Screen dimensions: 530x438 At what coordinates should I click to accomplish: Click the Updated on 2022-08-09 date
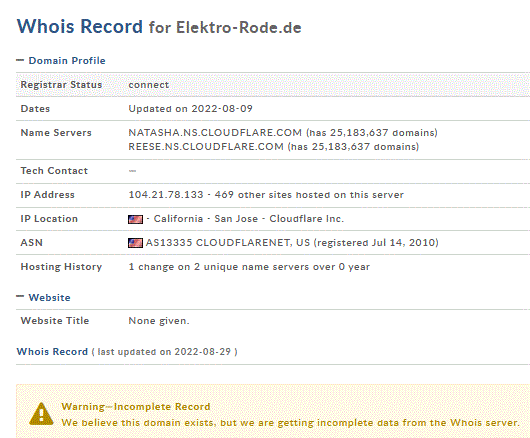[x=190, y=108]
